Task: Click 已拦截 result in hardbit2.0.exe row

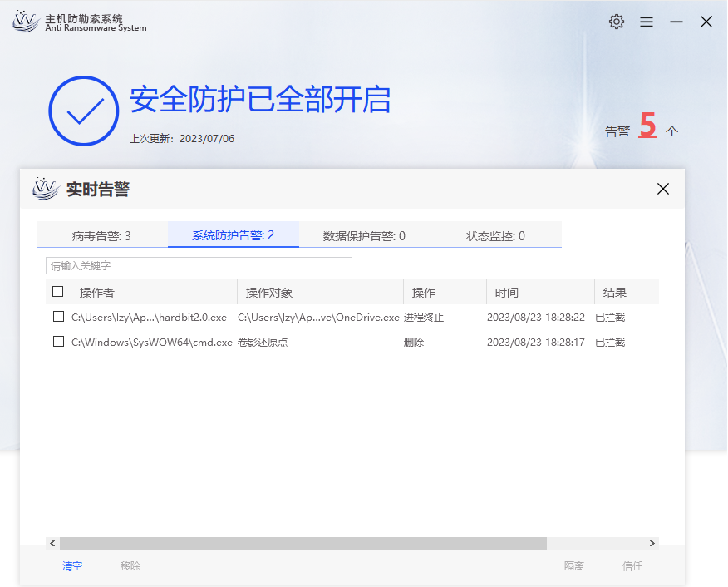Action: (610, 317)
